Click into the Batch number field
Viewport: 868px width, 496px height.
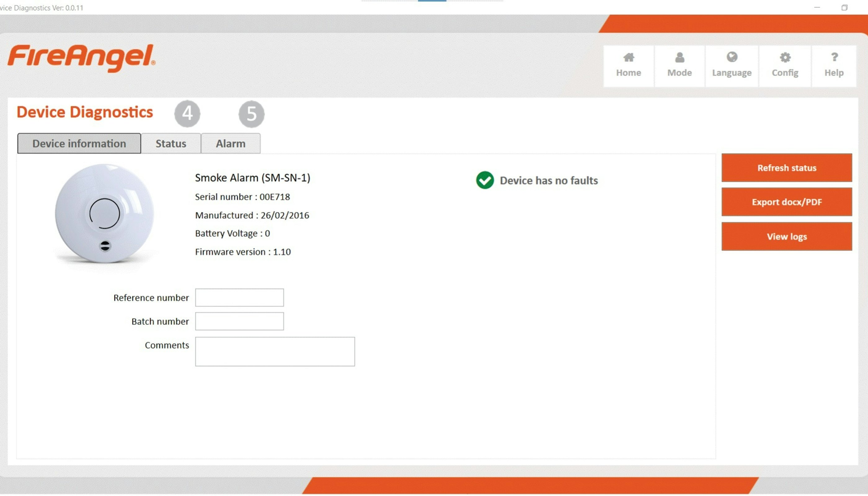239,321
